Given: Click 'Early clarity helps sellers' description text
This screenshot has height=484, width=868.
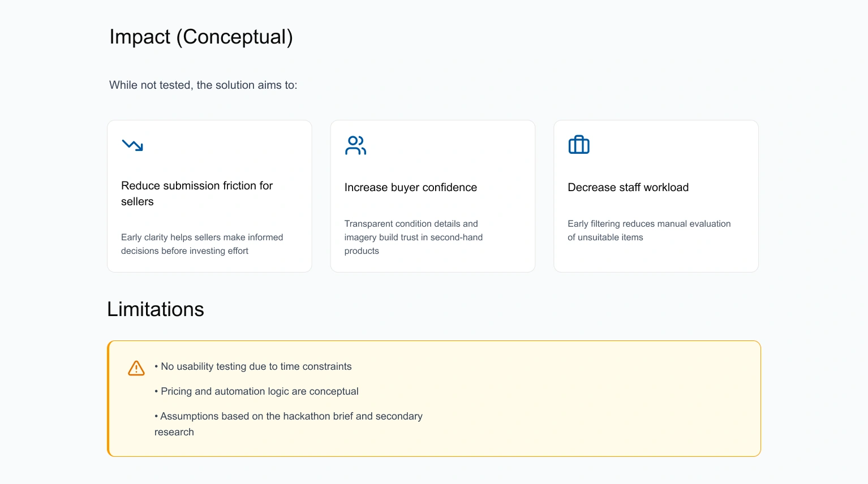Looking at the screenshot, I should 202,244.
